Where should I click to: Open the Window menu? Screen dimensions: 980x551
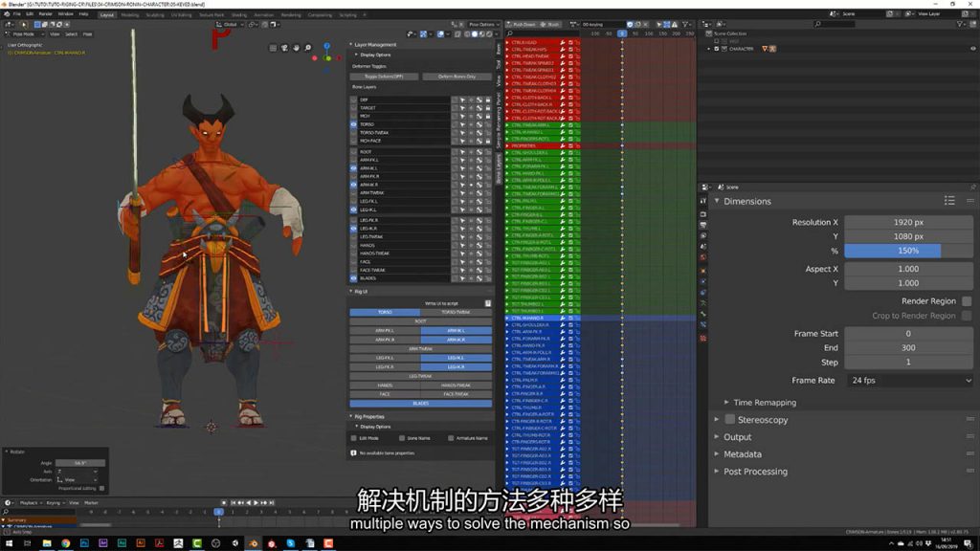pyautogui.click(x=65, y=13)
